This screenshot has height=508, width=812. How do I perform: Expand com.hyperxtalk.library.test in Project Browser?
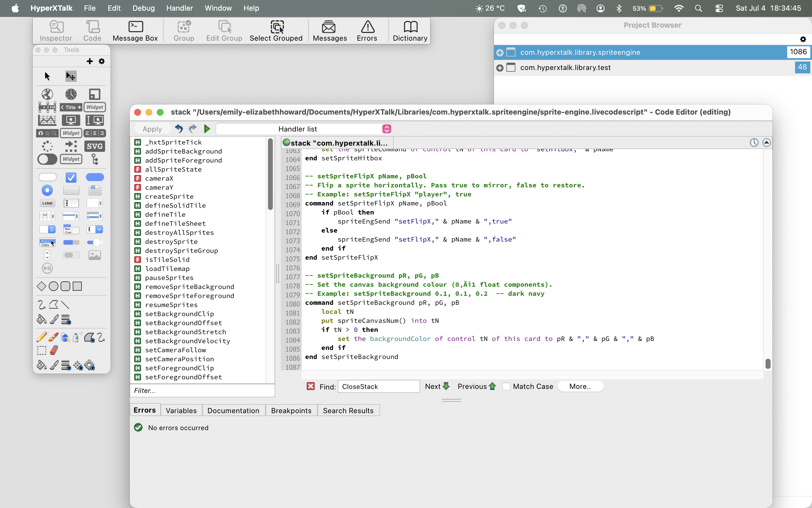(500, 68)
